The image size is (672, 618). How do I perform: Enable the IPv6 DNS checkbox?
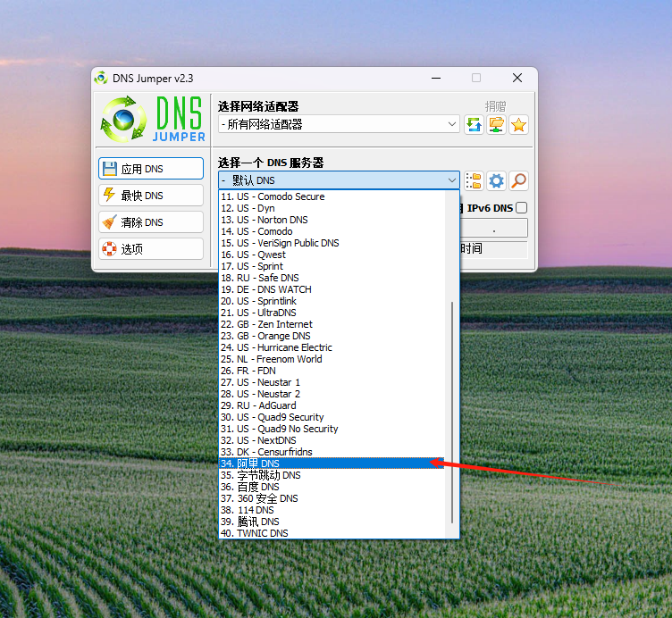pos(521,208)
